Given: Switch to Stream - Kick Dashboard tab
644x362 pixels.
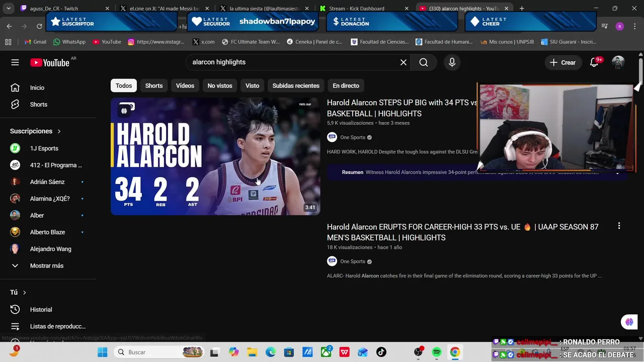Looking at the screenshot, I should (x=362, y=9).
